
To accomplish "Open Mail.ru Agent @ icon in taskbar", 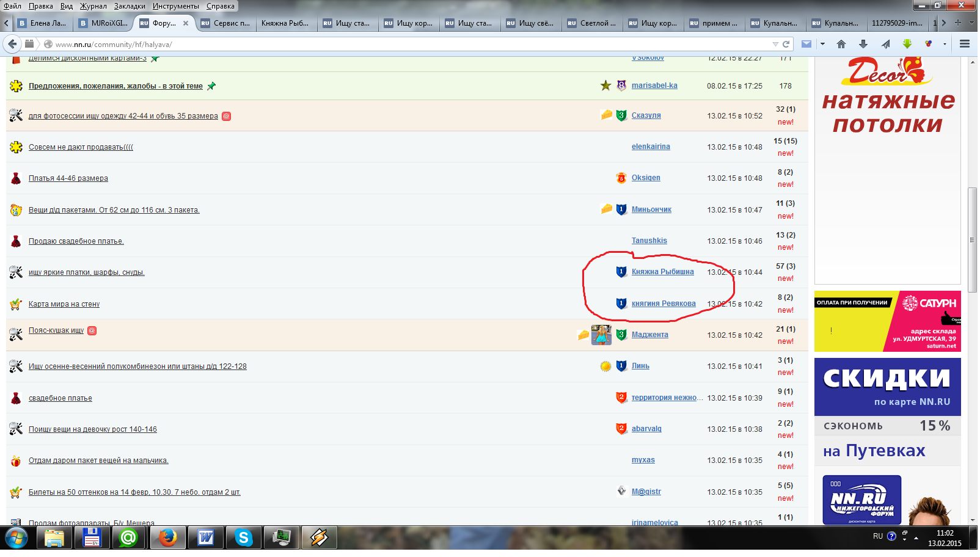I will point(129,537).
